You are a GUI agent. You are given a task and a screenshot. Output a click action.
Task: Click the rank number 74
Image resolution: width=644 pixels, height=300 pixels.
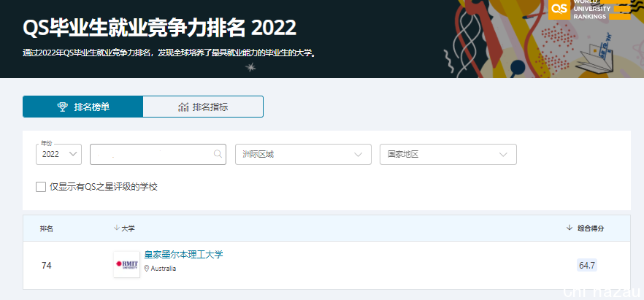(x=47, y=266)
